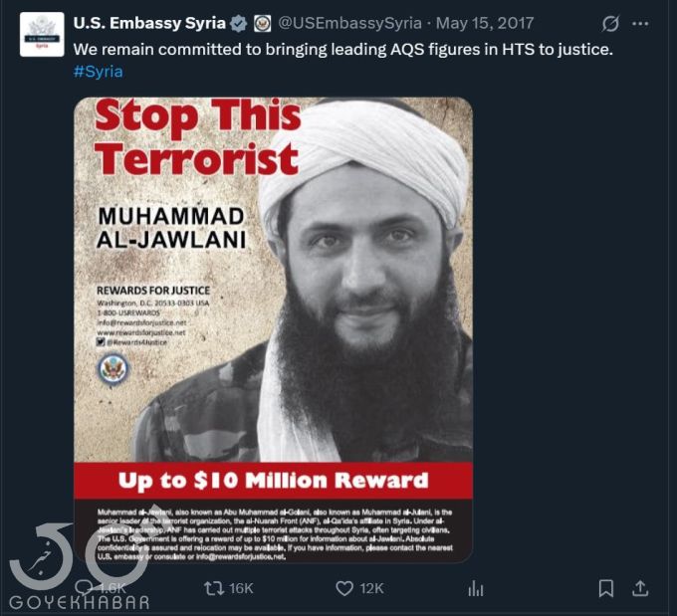Click the May 15, 2017 timestamp
The image size is (677, 616).
pyautogui.click(x=485, y=23)
